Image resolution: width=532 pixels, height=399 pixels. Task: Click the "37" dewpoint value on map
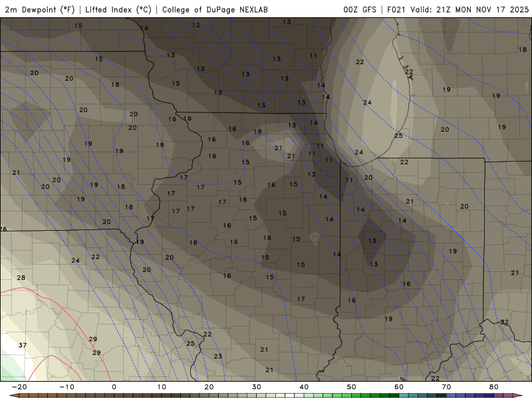click(x=23, y=345)
